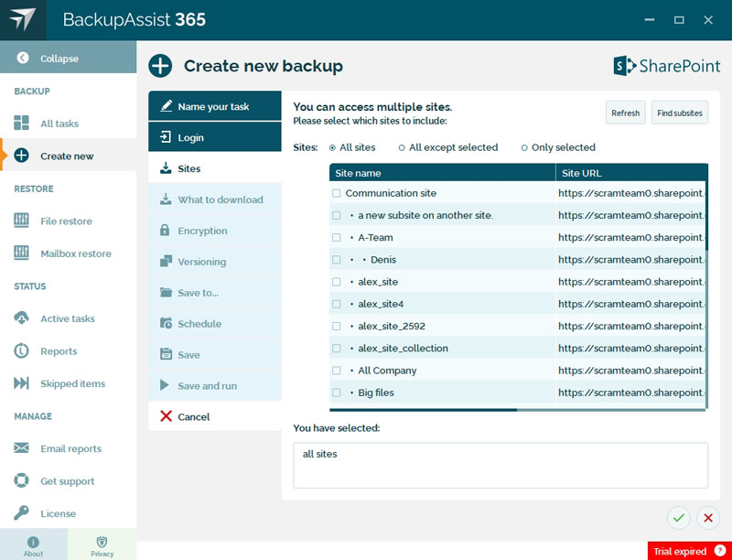Click the Collapse sidebar arrow icon
This screenshot has width=732, height=560.
pyautogui.click(x=22, y=58)
